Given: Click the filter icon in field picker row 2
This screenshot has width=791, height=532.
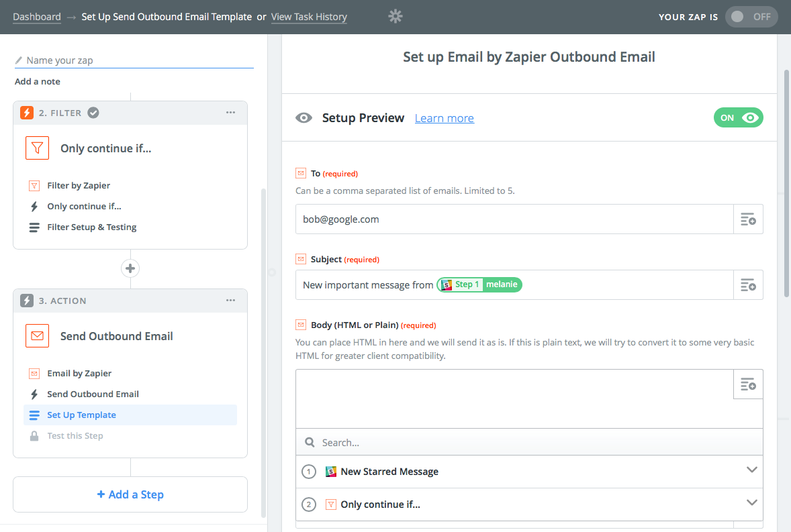Looking at the screenshot, I should point(331,504).
